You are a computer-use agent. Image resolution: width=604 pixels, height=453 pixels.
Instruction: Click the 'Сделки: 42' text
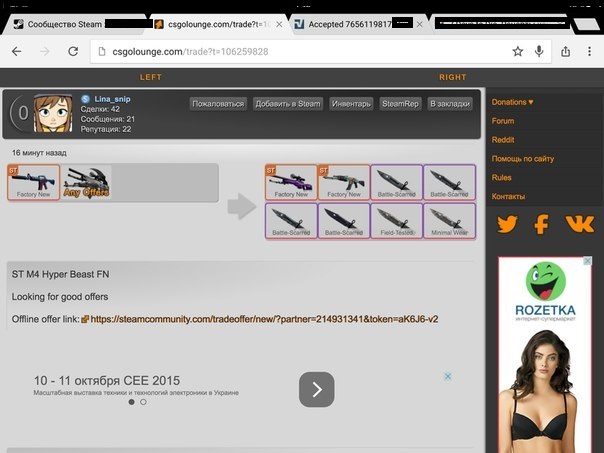pyautogui.click(x=100, y=109)
